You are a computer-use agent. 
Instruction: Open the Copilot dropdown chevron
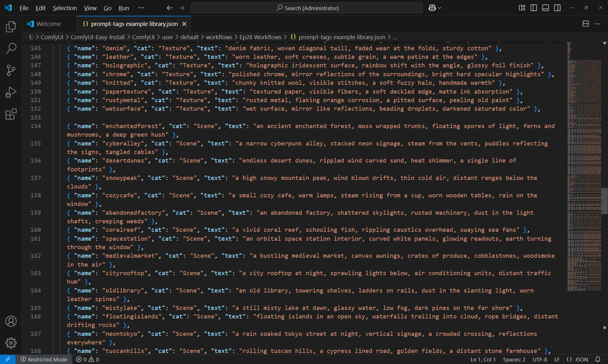(440, 8)
